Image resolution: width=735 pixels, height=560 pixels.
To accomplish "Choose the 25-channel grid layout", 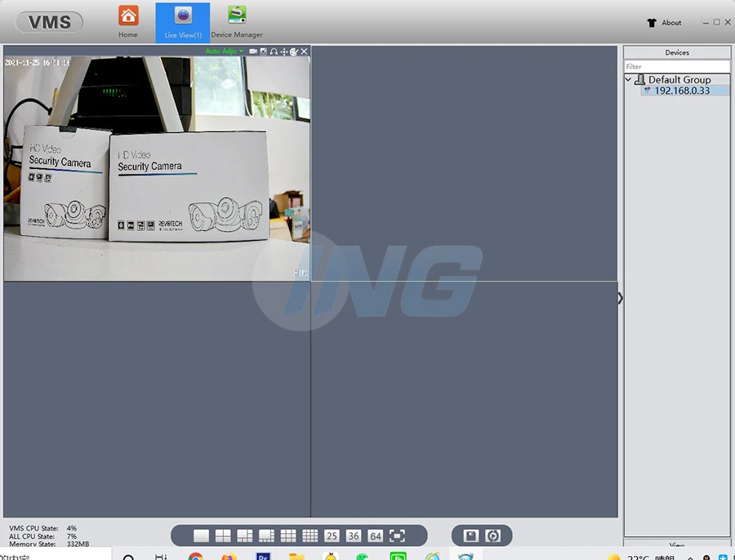I will [x=332, y=536].
